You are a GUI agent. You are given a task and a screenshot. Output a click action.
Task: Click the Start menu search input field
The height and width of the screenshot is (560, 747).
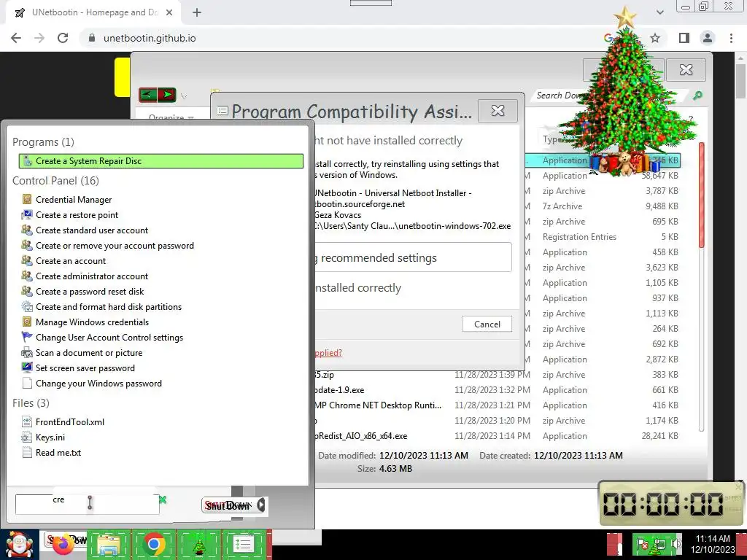tap(88, 505)
